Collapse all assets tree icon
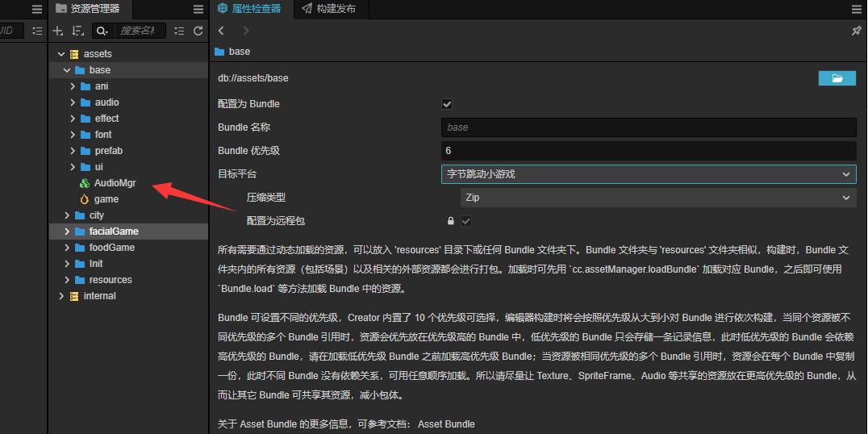The height and width of the screenshot is (434, 868). [x=179, y=31]
